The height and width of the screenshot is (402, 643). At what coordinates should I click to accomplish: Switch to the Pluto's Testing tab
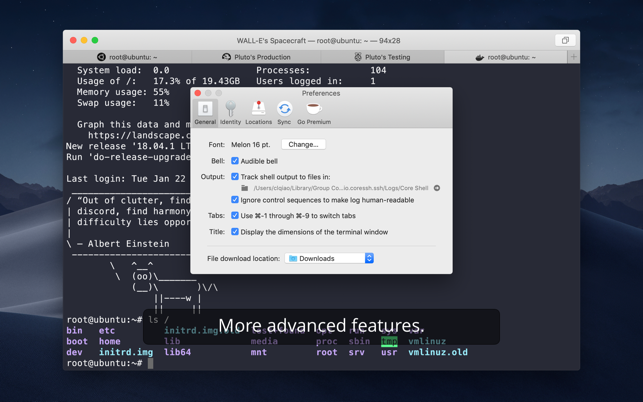click(383, 57)
